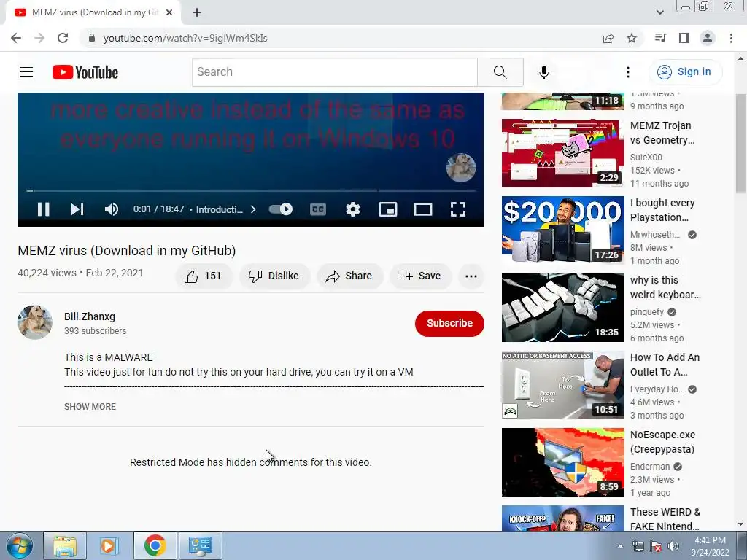Click the channel watermark on video
Image resolution: width=747 pixels, height=560 pixels.
[461, 168]
